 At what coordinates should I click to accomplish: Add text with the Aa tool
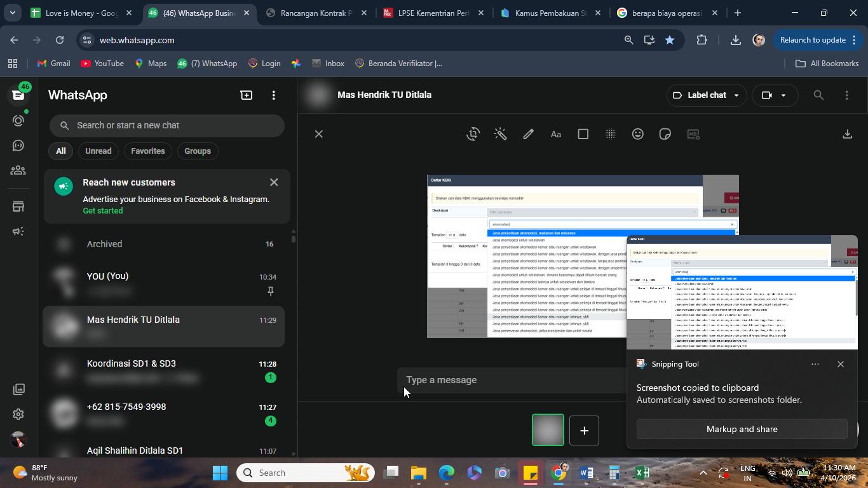(x=556, y=134)
